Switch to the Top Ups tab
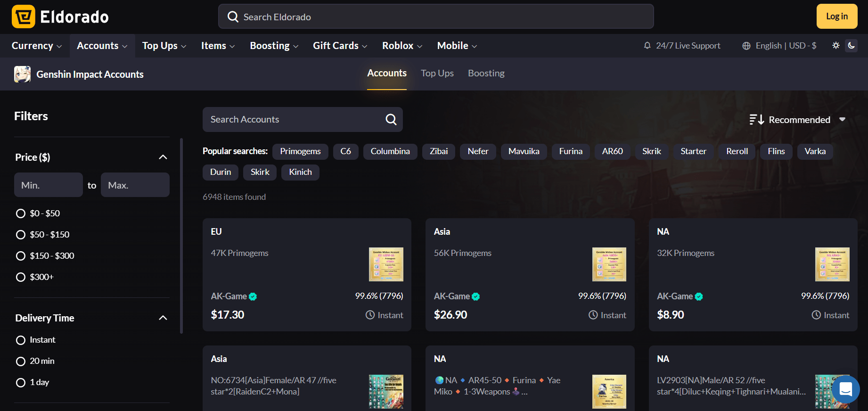Screen dimensions: 868x411 pos(437,74)
